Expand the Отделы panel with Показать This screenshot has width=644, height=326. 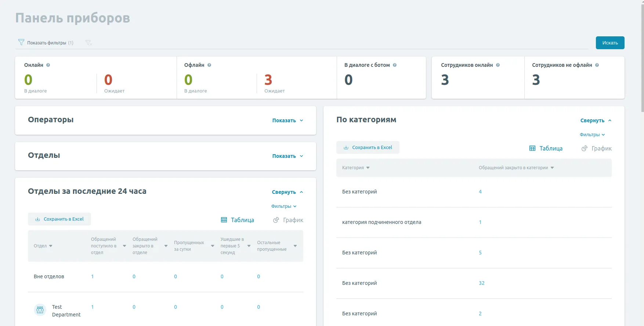click(287, 156)
